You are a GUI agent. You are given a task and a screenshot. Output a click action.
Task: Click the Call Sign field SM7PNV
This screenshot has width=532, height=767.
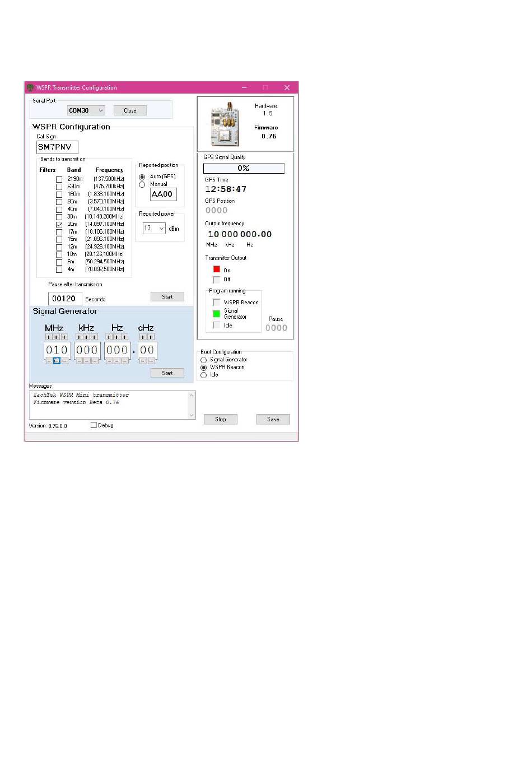(58, 147)
